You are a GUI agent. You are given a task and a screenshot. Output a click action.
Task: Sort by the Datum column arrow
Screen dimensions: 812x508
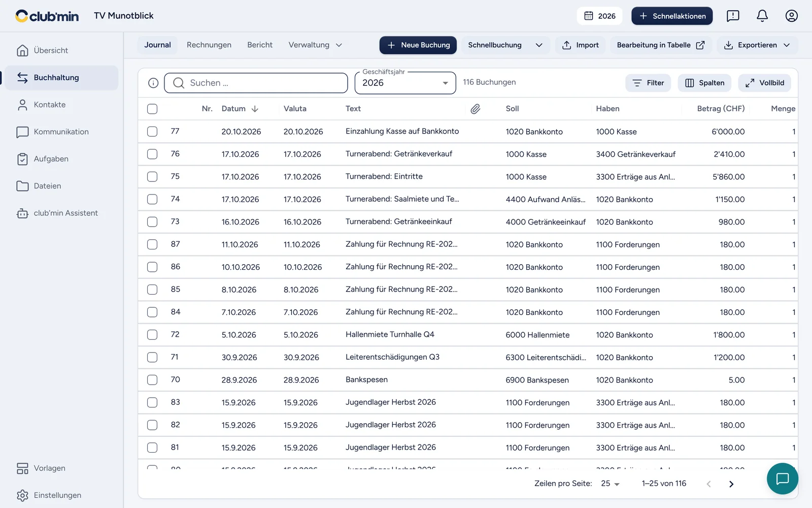255,109
